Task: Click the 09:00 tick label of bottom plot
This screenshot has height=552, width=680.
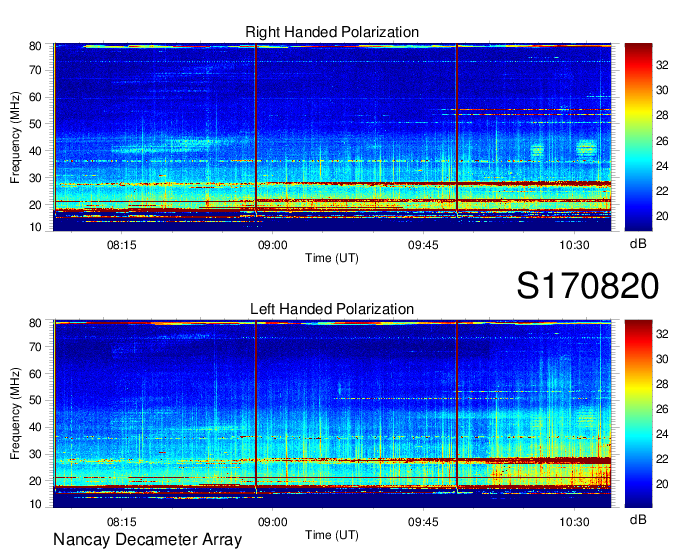Action: (272, 522)
